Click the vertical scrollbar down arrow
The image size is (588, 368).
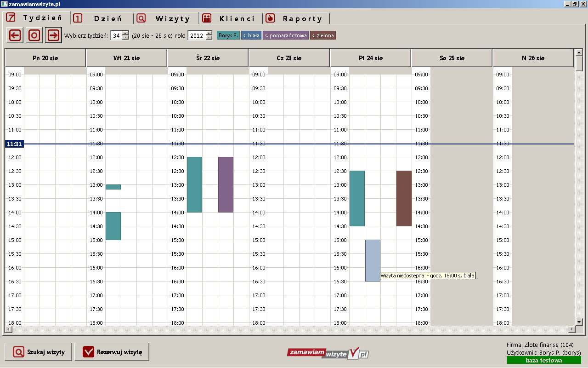pos(579,322)
